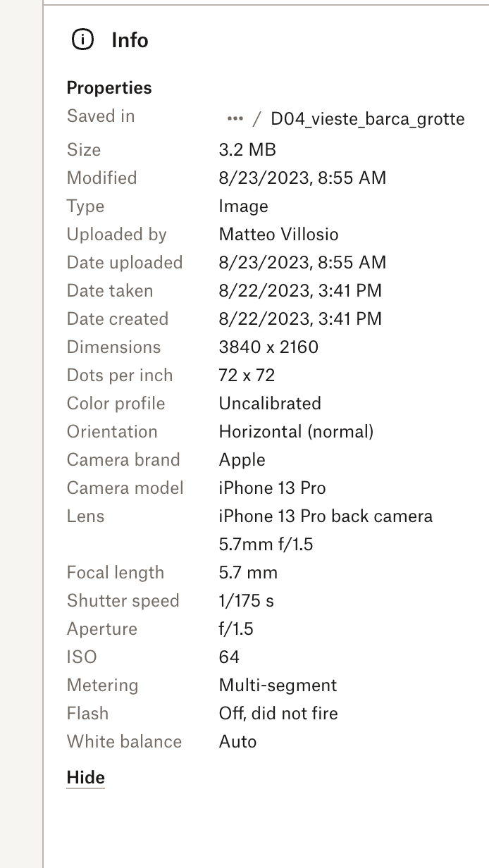Viewport: 489px width, 868px height.
Task: Select the Horizontal (normal) orientation value
Action: [x=296, y=431]
